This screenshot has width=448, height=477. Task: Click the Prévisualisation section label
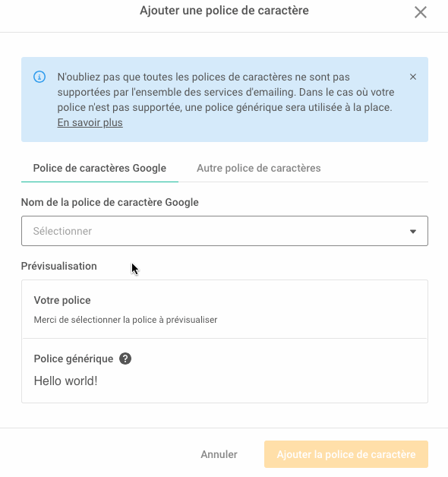coord(59,266)
